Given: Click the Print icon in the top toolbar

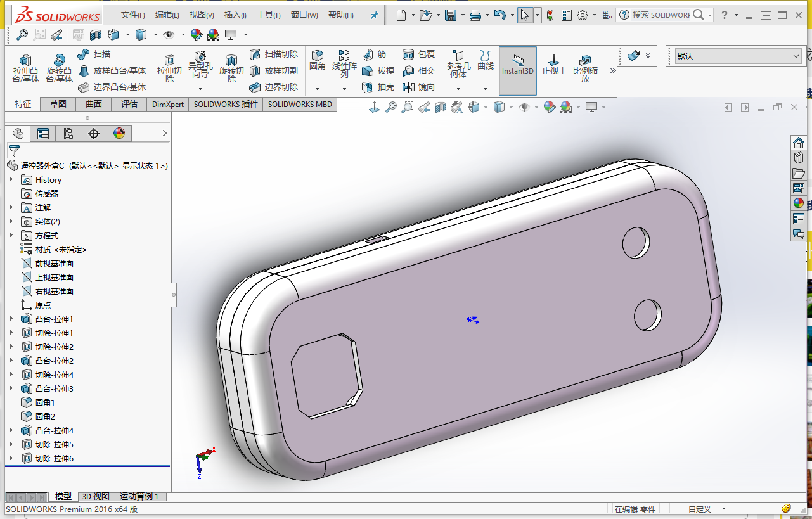Looking at the screenshot, I should pos(475,15).
